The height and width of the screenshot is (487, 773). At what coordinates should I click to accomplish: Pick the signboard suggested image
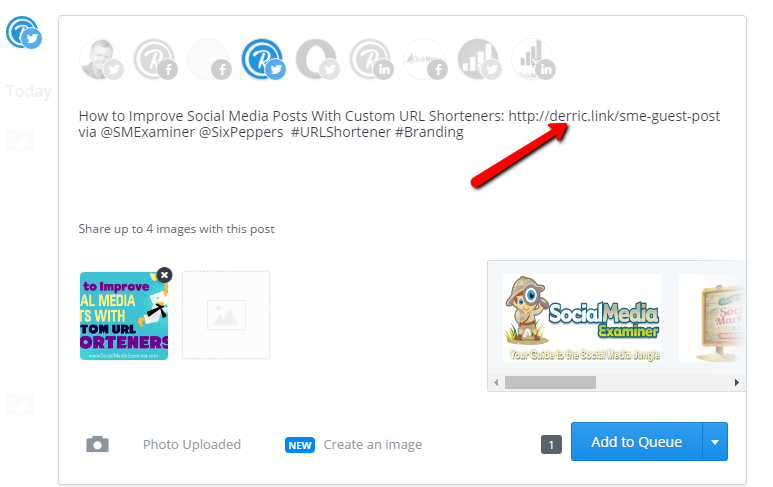coord(712,318)
